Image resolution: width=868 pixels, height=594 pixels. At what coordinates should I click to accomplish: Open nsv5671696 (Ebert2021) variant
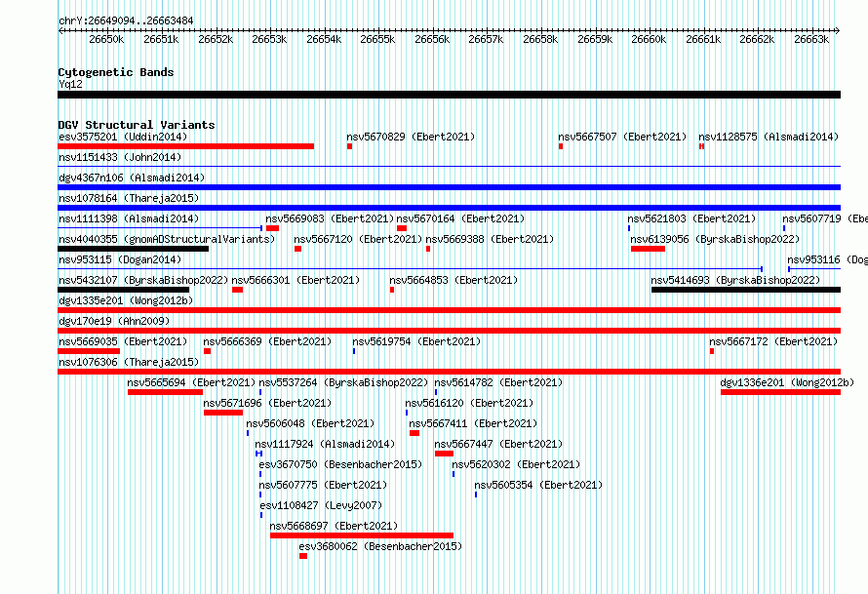(267, 403)
